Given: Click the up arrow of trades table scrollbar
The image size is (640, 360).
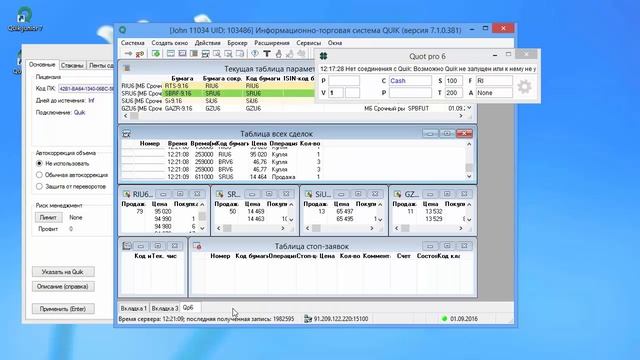Looking at the screenshot, I should [469, 144].
